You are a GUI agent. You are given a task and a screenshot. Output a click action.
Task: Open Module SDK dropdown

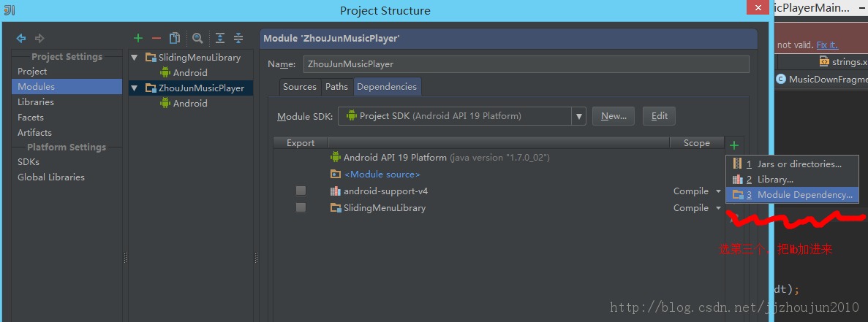tap(579, 116)
